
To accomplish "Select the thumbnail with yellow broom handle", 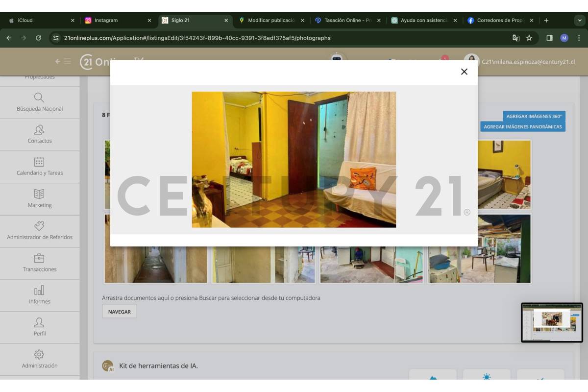I will [x=371, y=265].
